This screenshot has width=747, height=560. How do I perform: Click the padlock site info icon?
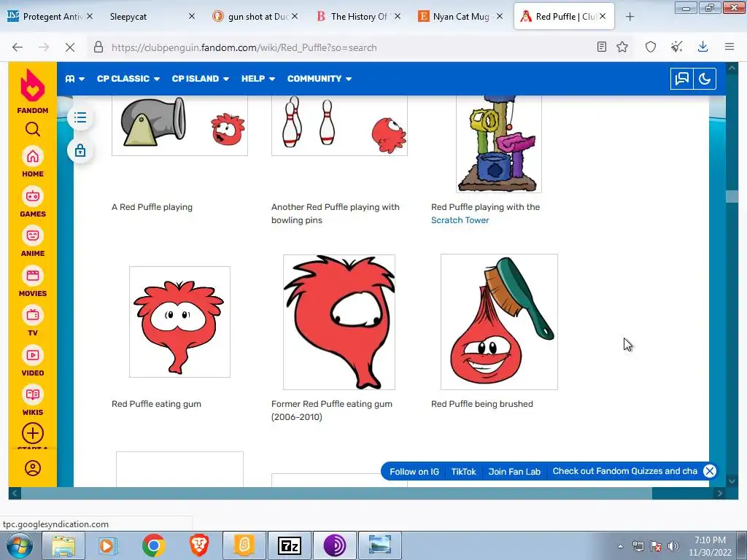coord(98,47)
